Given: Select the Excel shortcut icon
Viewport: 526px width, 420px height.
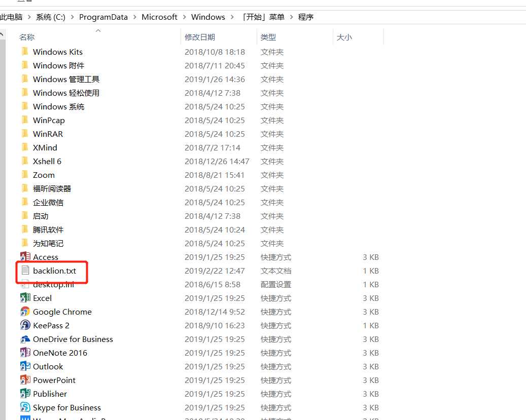Looking at the screenshot, I should tap(25, 298).
